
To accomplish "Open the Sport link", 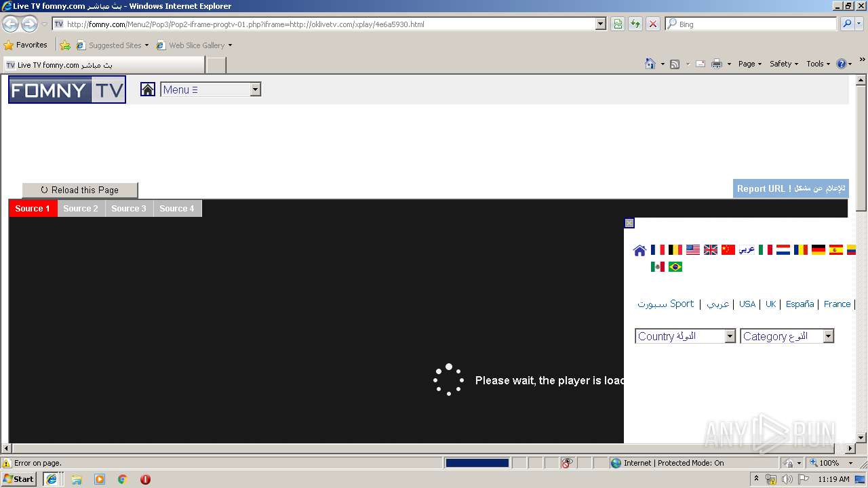I will pos(666,304).
